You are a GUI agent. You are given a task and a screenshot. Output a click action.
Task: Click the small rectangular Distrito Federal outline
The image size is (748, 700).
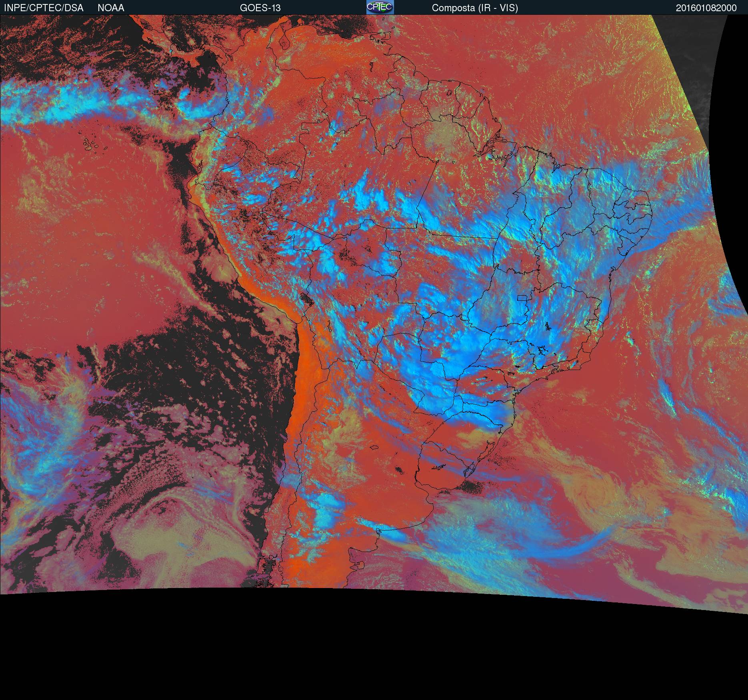(x=522, y=298)
